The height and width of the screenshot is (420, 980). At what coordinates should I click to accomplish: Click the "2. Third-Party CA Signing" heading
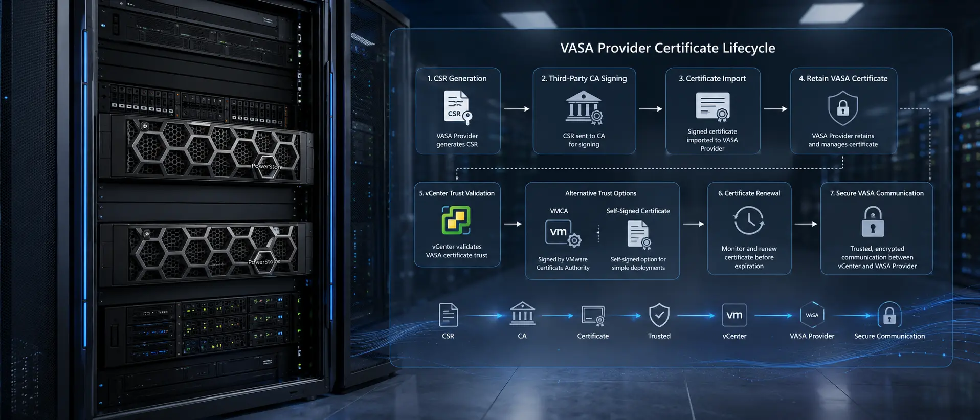click(x=584, y=79)
